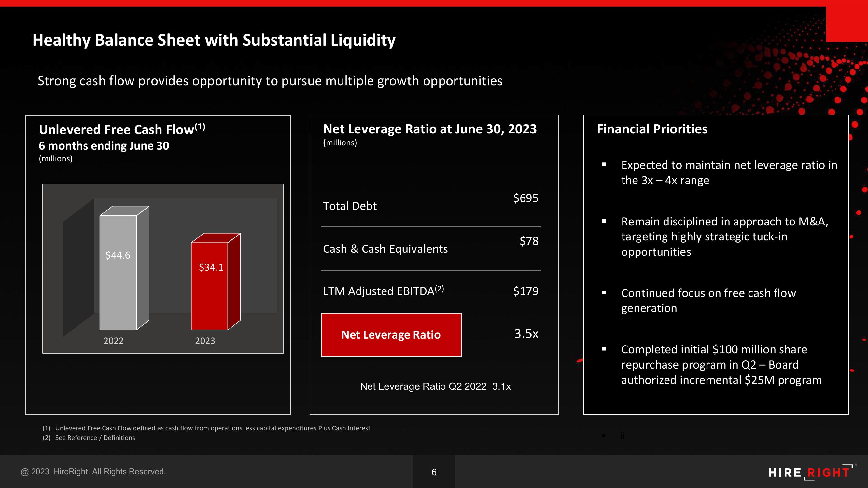Screen dimensions: 868x488
Task: Click the 2022 axis label
Action: [113, 341]
